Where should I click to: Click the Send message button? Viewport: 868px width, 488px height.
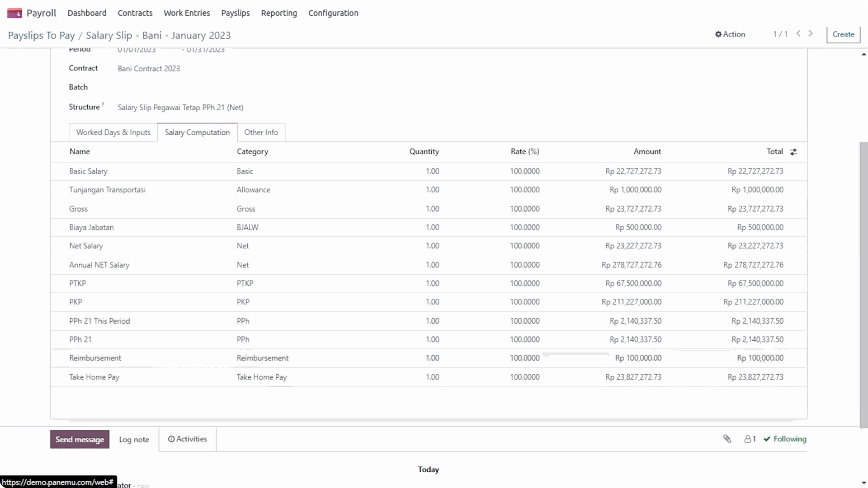click(80, 439)
